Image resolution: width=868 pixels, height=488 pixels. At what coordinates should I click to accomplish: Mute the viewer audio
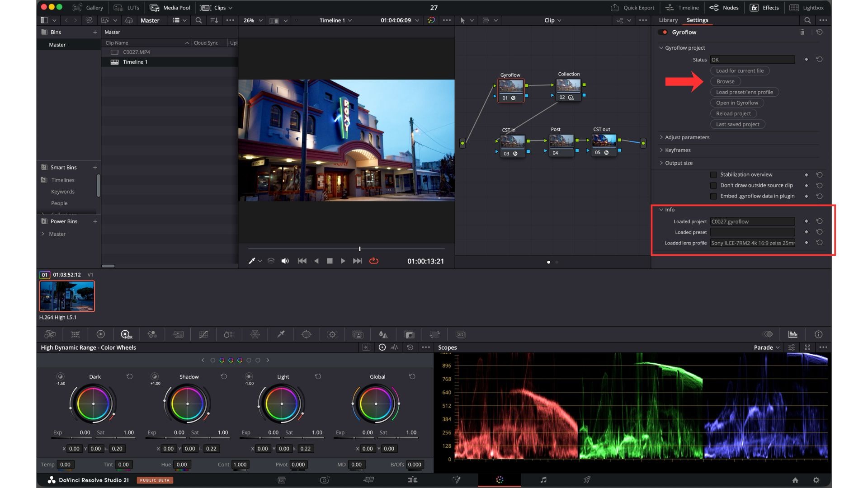coord(285,261)
